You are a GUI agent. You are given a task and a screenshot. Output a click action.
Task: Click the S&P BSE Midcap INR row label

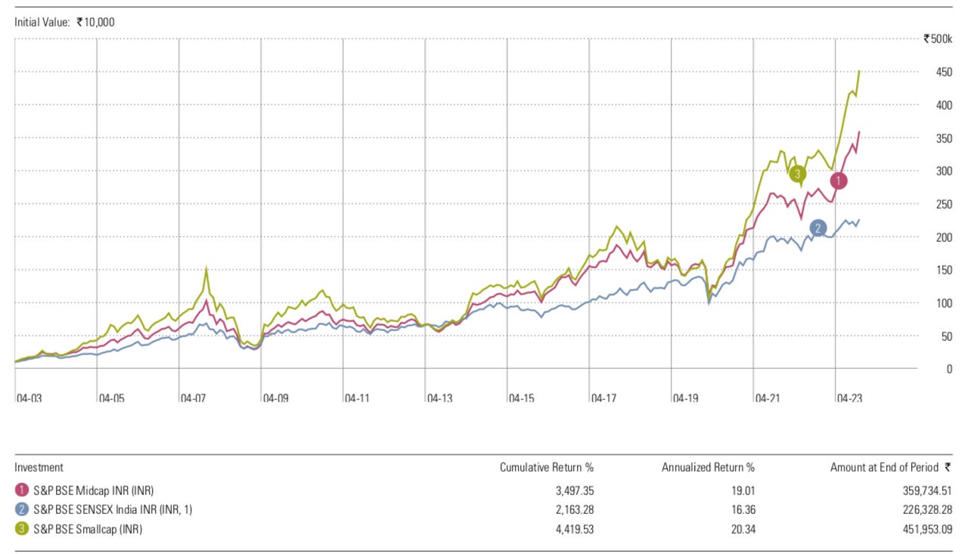click(93, 491)
